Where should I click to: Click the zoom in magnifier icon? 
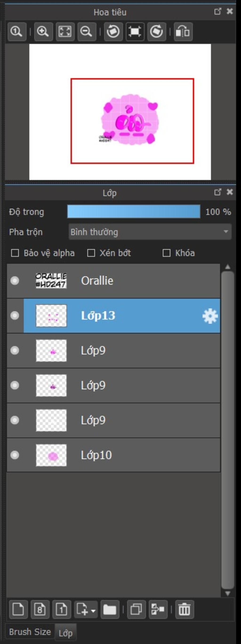click(x=43, y=31)
